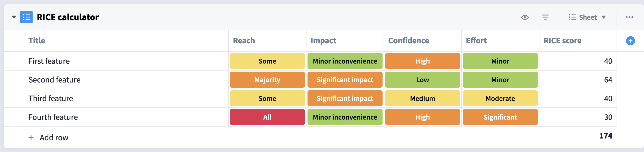Open the filter icon in the header
Image resolution: width=644 pixels, height=152 pixels.
(545, 17)
